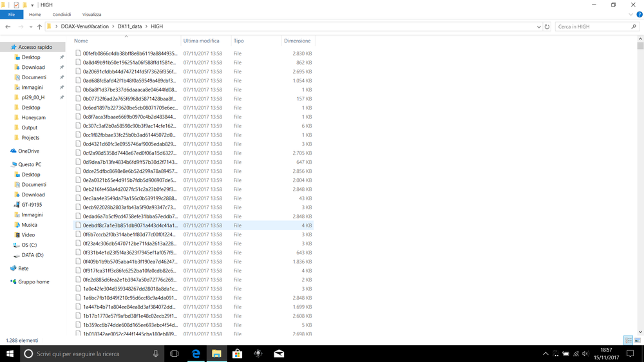
Task: Navigate to DOAX-VenusVacation in the breadcrumb
Action: (x=84, y=26)
